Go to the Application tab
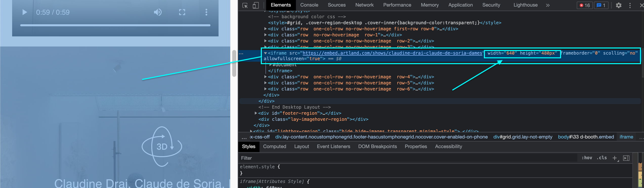The width and height of the screenshot is (644, 188). coord(461,5)
